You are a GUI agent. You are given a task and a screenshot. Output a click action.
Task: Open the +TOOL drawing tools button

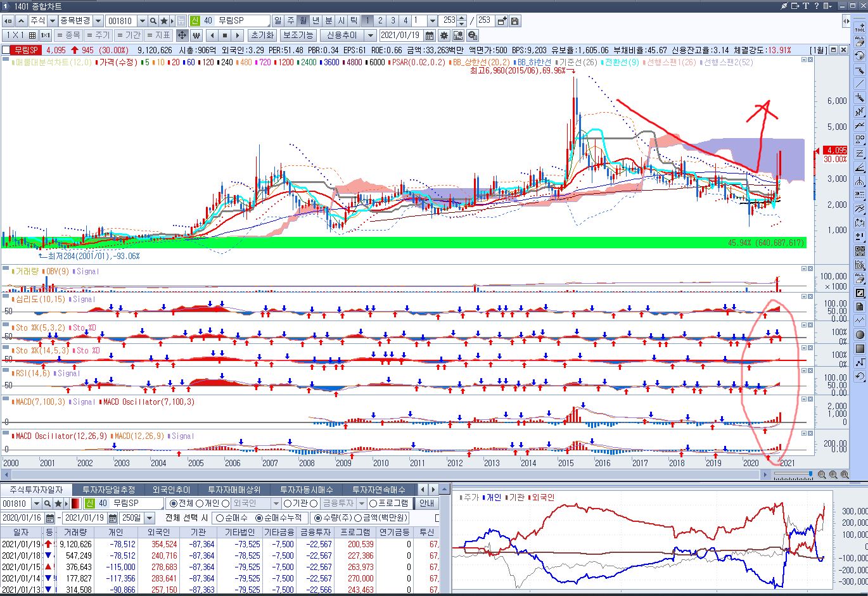860,29
